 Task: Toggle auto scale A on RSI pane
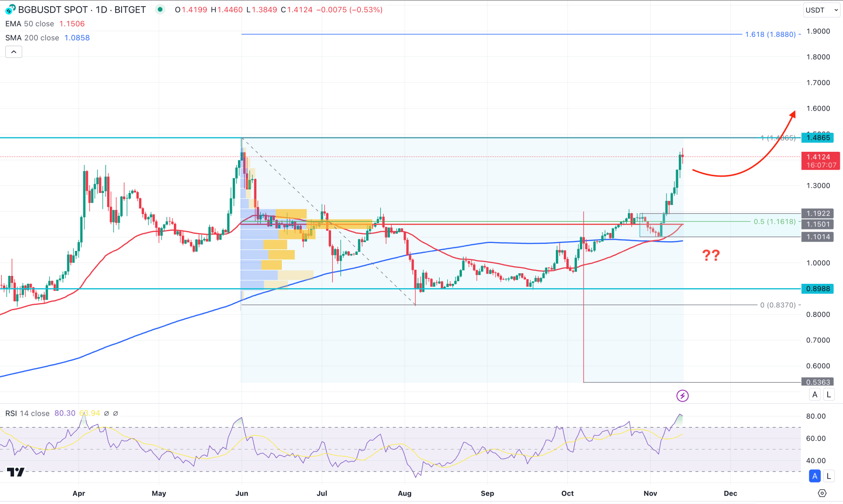(815, 475)
